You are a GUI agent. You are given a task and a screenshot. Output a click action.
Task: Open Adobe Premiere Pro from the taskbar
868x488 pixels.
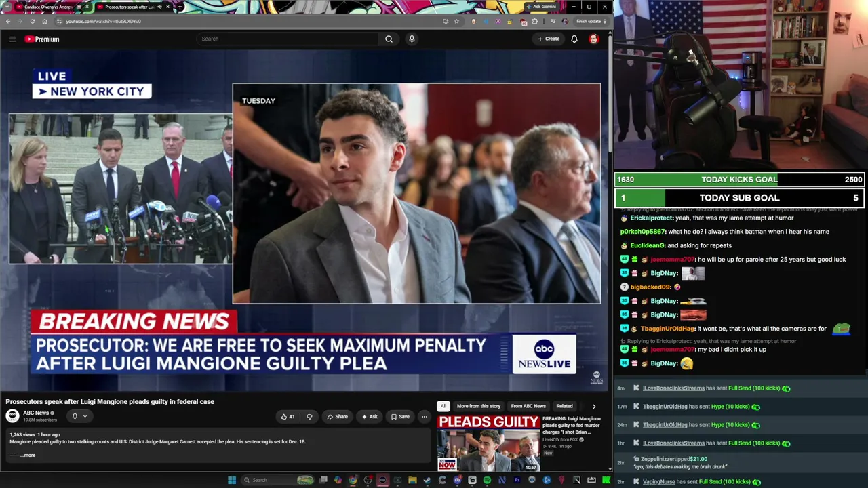click(517, 480)
